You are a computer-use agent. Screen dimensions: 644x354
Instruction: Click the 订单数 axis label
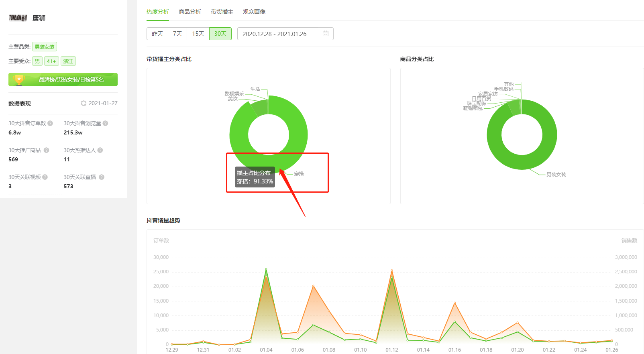pyautogui.click(x=161, y=240)
